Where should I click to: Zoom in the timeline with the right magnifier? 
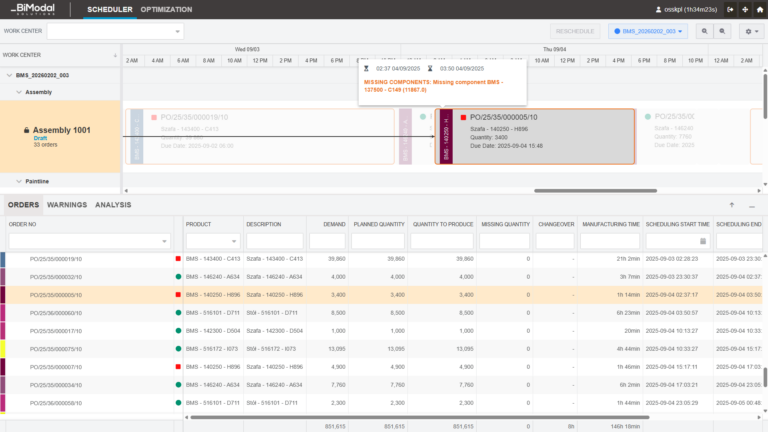(x=723, y=31)
